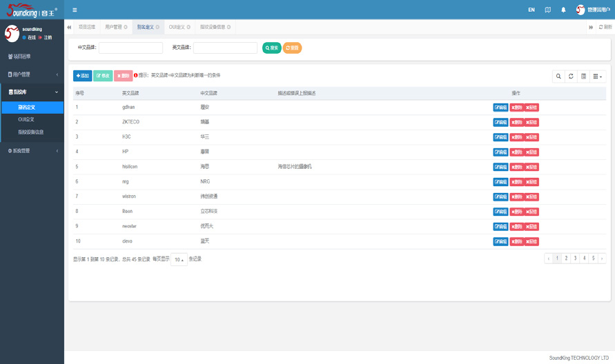Open the columns grid dropdown
This screenshot has height=364, width=615.
(x=598, y=77)
